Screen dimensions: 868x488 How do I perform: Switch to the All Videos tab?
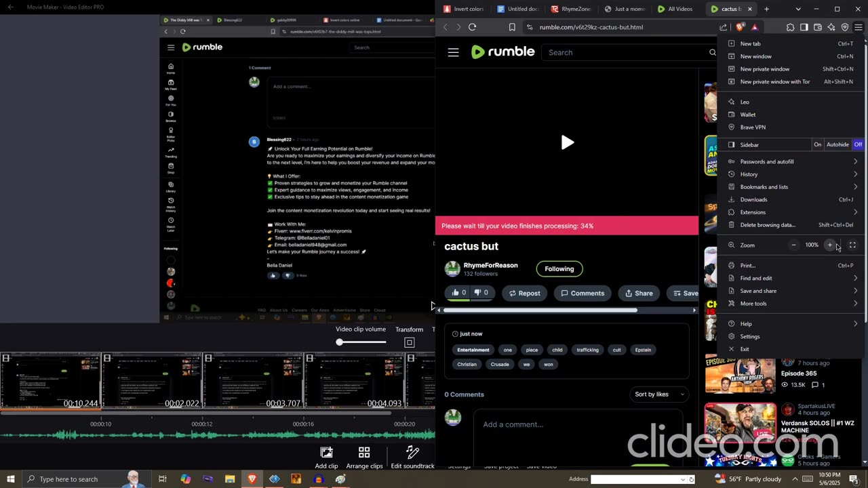coord(675,9)
